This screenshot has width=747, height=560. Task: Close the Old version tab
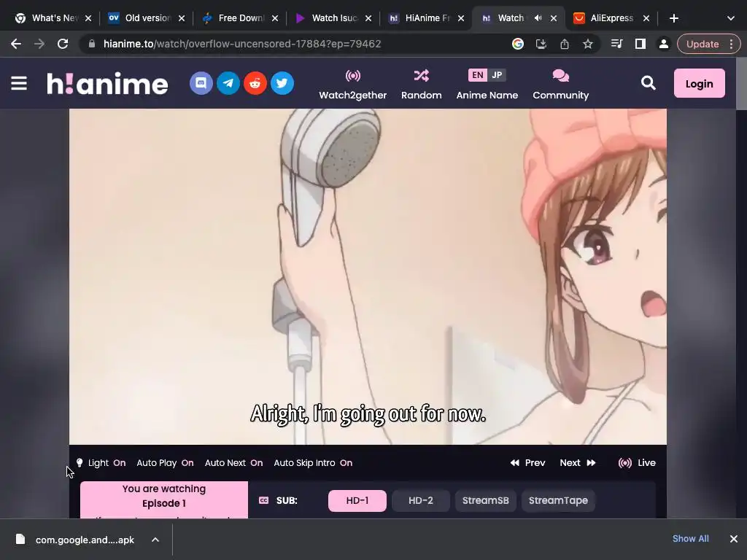click(182, 18)
